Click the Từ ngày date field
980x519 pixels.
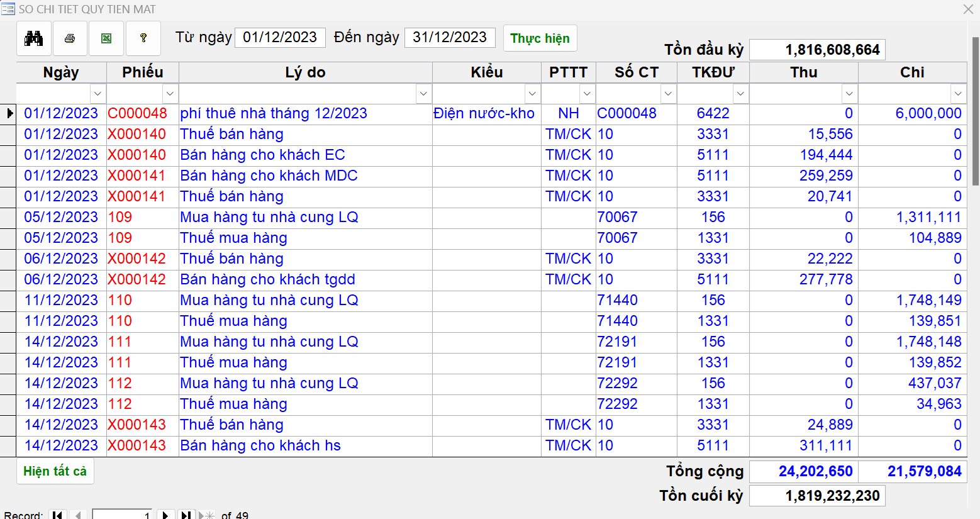coord(280,38)
